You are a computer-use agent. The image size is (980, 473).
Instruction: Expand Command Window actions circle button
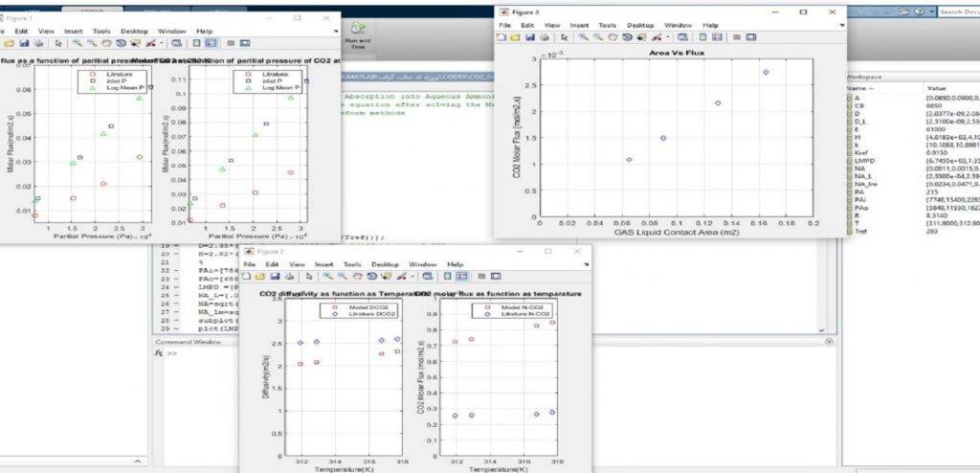[x=830, y=342]
